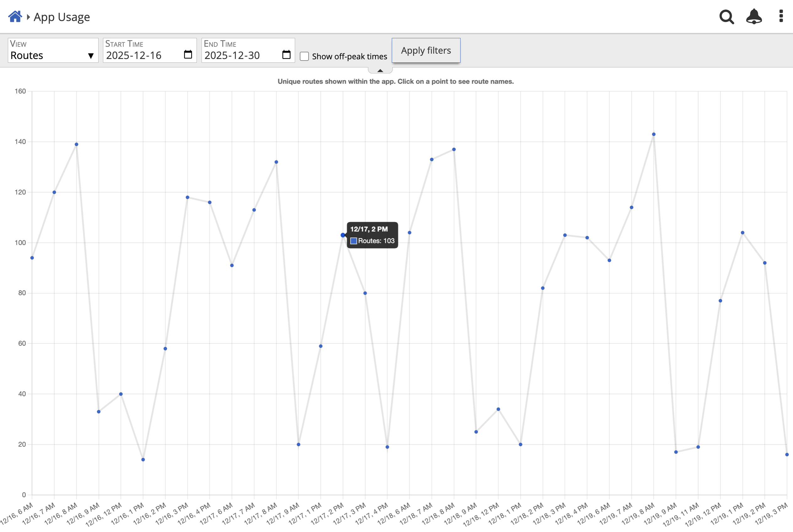
Task: Collapse filter bar with up arrow
Action: click(380, 70)
